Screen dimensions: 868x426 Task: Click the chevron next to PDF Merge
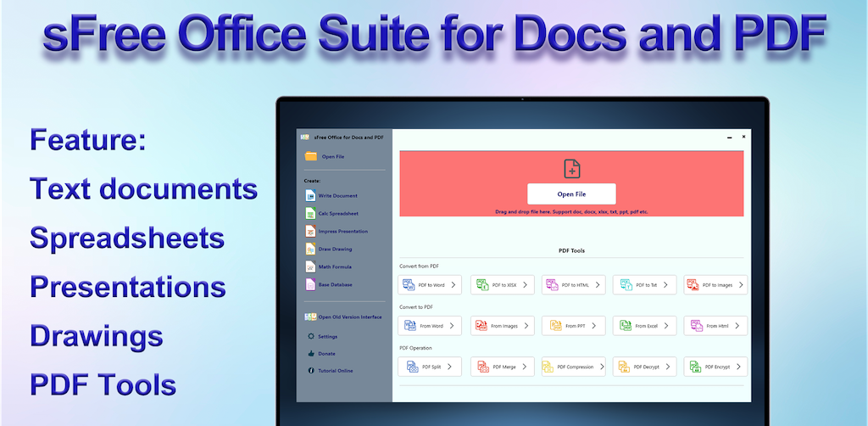click(x=525, y=367)
